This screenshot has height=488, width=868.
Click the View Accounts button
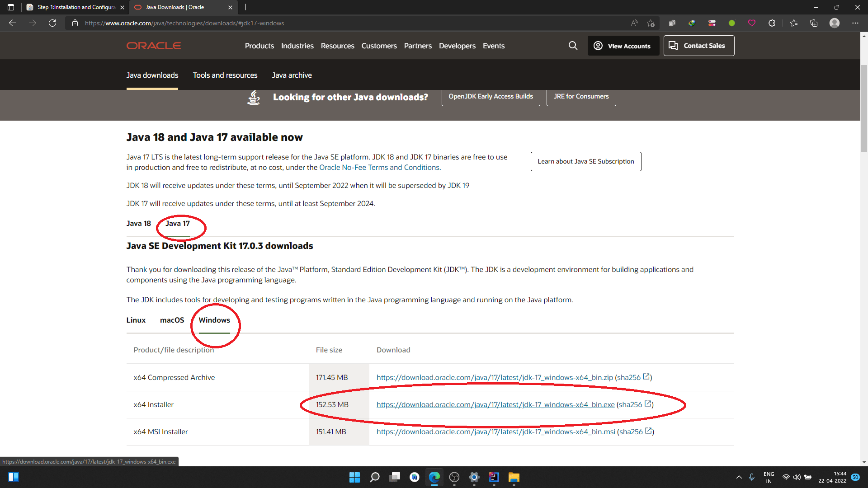pyautogui.click(x=623, y=46)
